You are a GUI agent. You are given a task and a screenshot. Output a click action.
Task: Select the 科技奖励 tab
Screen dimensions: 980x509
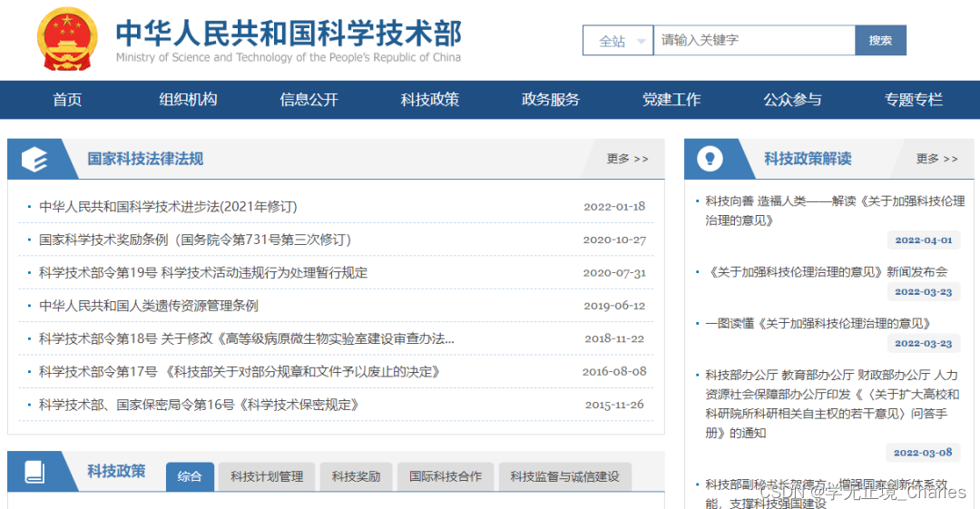pyautogui.click(x=356, y=476)
